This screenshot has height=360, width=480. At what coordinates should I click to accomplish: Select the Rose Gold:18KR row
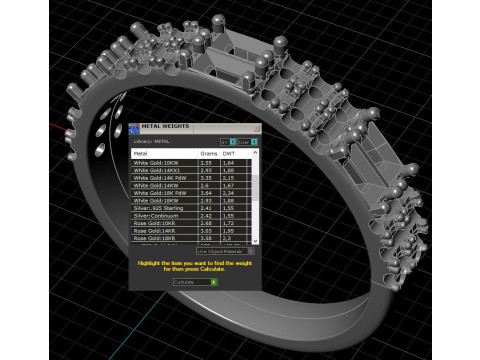tap(191, 238)
